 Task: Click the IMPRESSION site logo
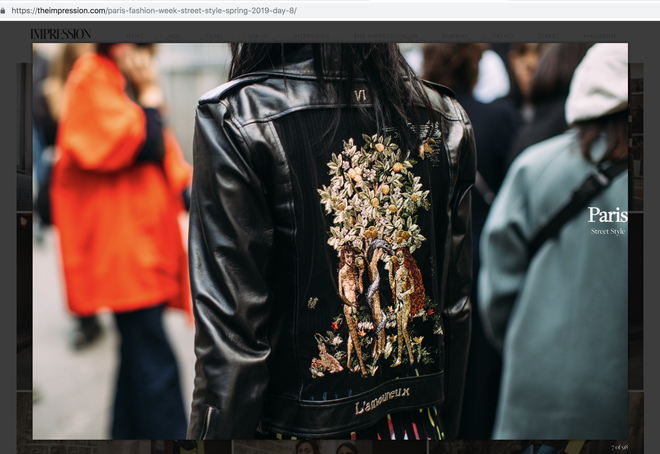pos(60,34)
